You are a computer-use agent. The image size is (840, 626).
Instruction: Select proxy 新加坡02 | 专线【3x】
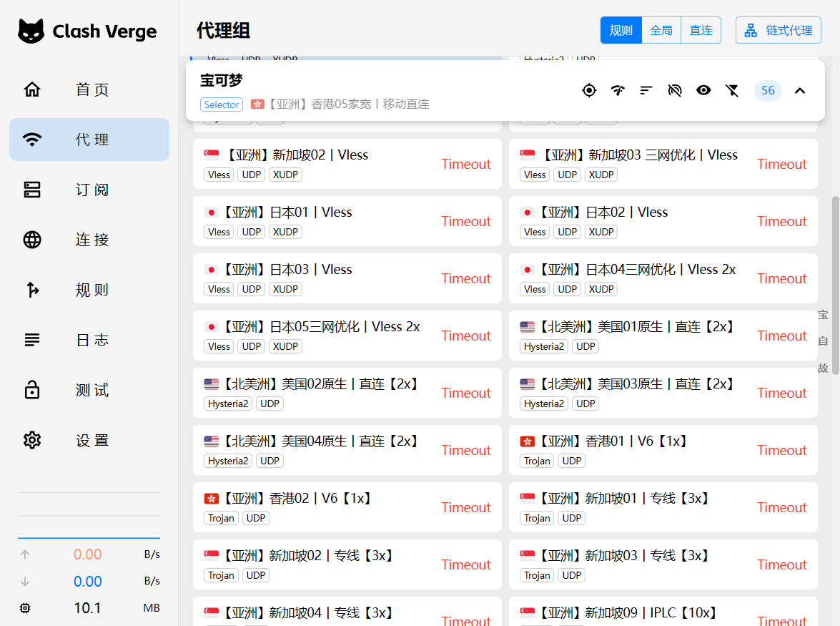(x=347, y=564)
